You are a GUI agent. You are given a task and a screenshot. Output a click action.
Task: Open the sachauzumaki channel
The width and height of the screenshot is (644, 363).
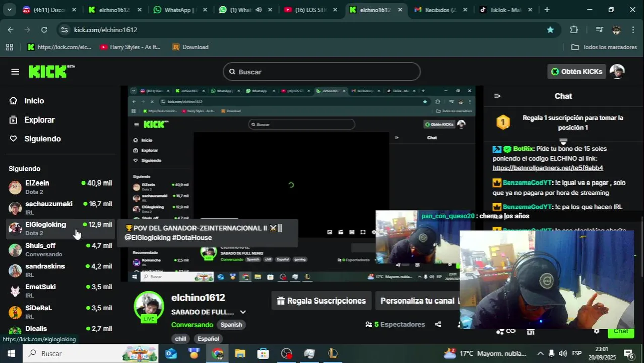tap(60, 208)
